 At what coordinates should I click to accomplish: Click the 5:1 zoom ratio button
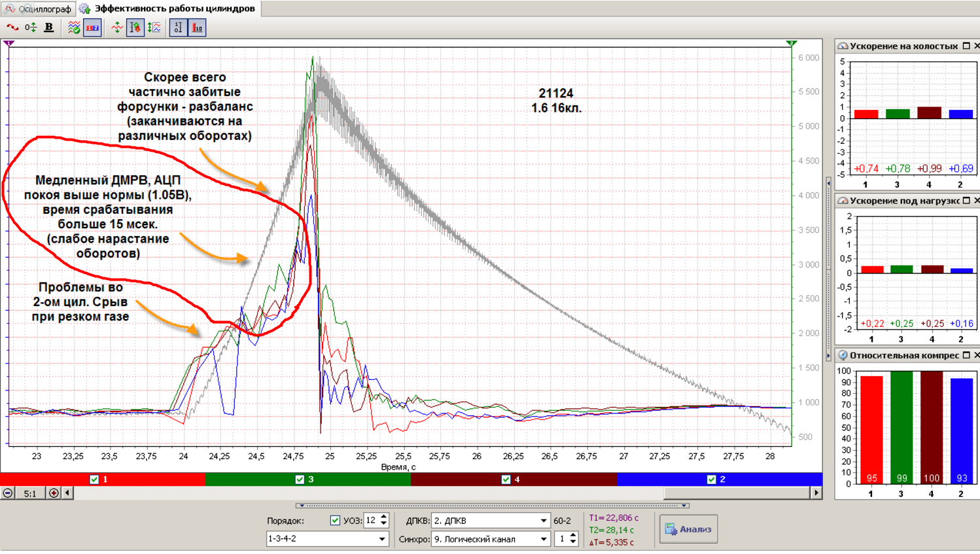click(x=30, y=493)
